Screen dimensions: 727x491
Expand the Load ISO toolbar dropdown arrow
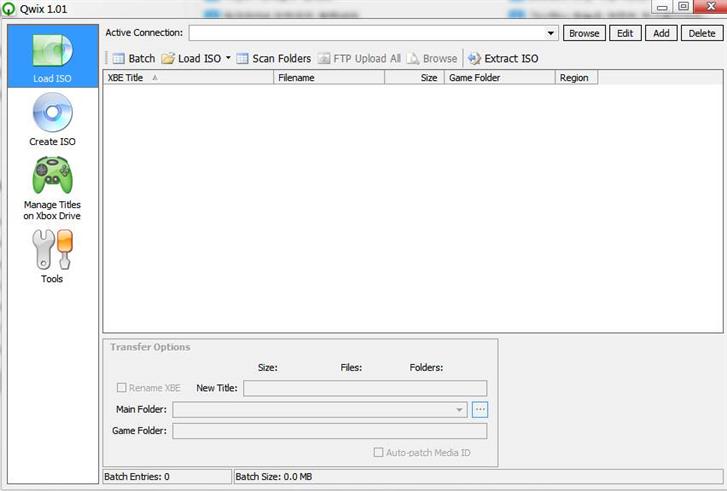(228, 58)
